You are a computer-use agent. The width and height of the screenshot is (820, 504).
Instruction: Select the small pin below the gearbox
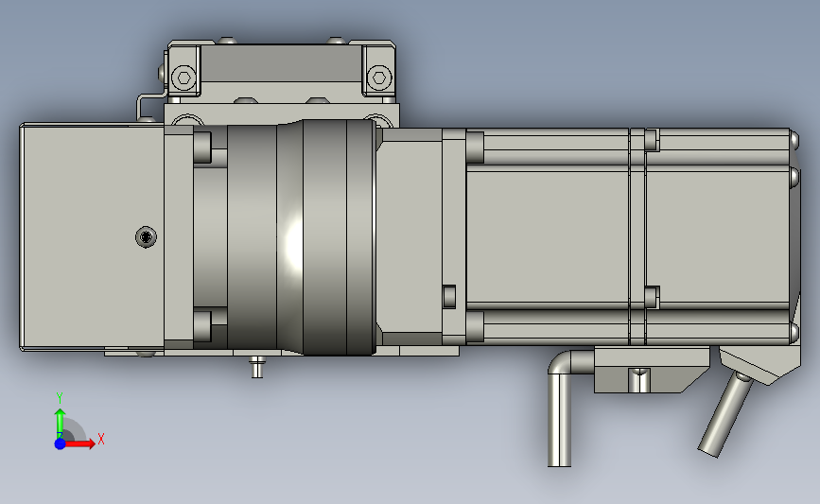256,367
